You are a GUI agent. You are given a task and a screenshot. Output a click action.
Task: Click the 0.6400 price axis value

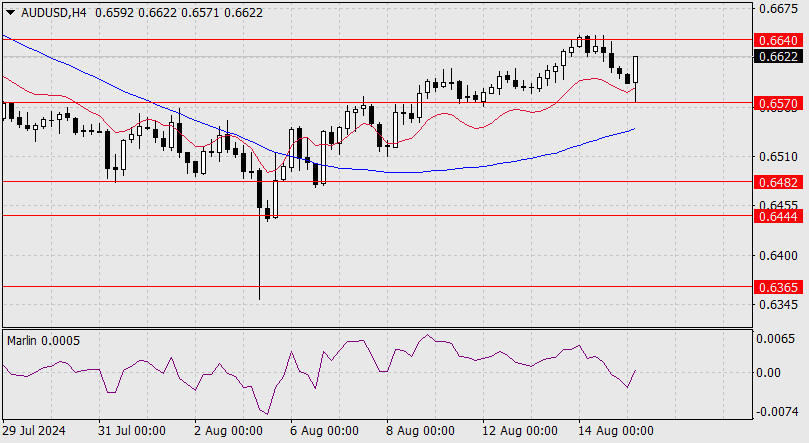point(779,256)
